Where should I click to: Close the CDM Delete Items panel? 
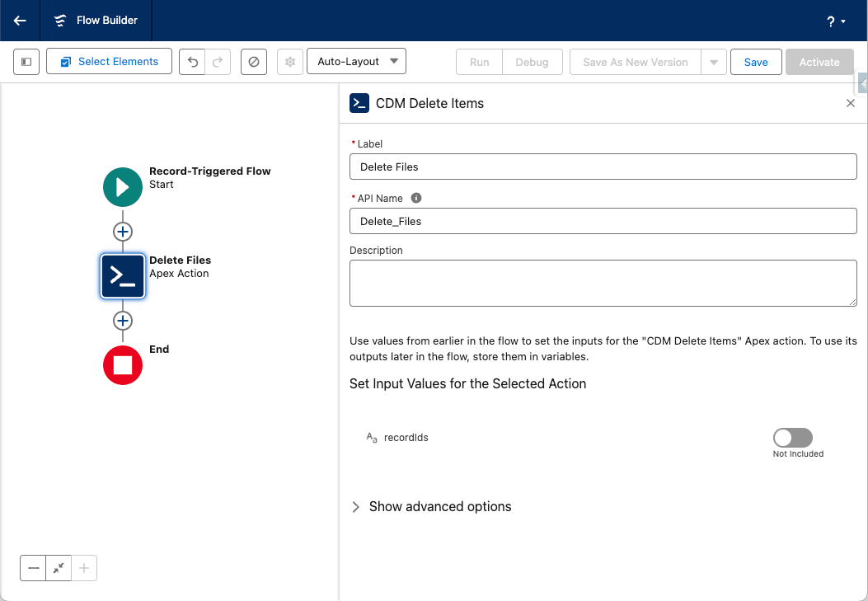[850, 103]
